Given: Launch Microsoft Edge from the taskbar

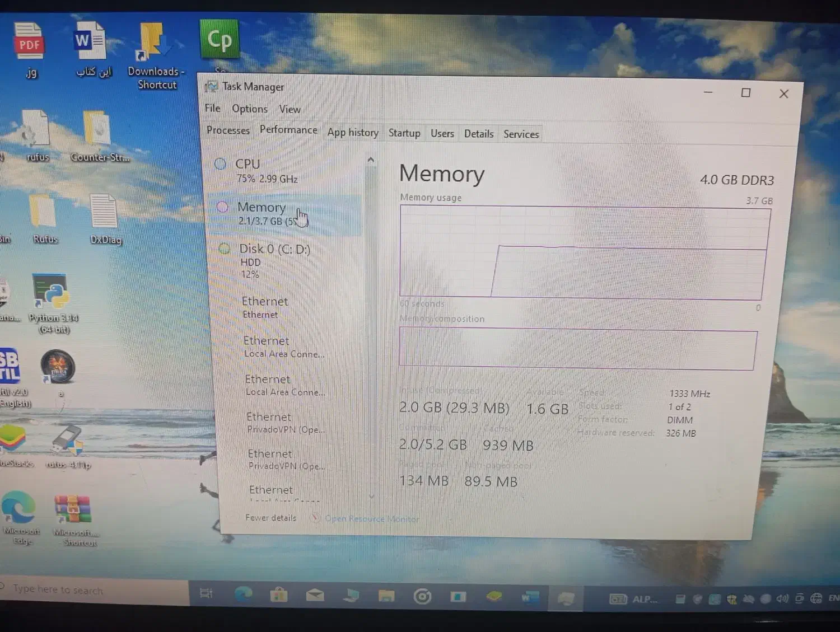Looking at the screenshot, I should point(243,596).
